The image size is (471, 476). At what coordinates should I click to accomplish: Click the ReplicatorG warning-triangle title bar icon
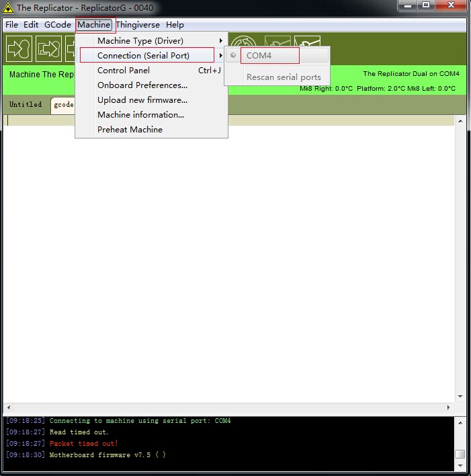(8, 8)
